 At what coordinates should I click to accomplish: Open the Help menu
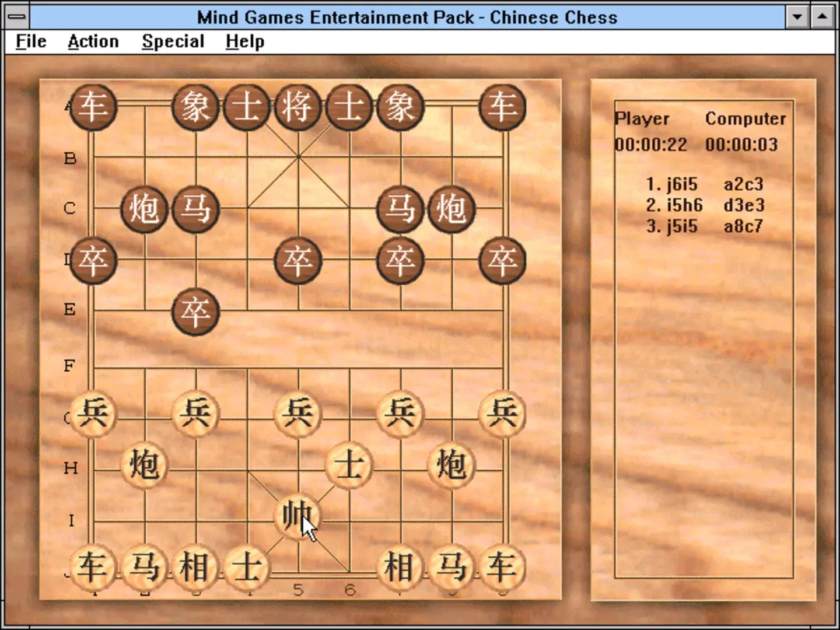point(244,41)
